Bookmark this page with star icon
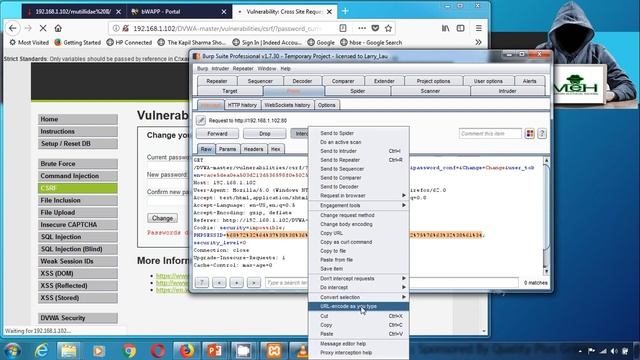The width and height of the screenshot is (640, 360). tap(388, 28)
